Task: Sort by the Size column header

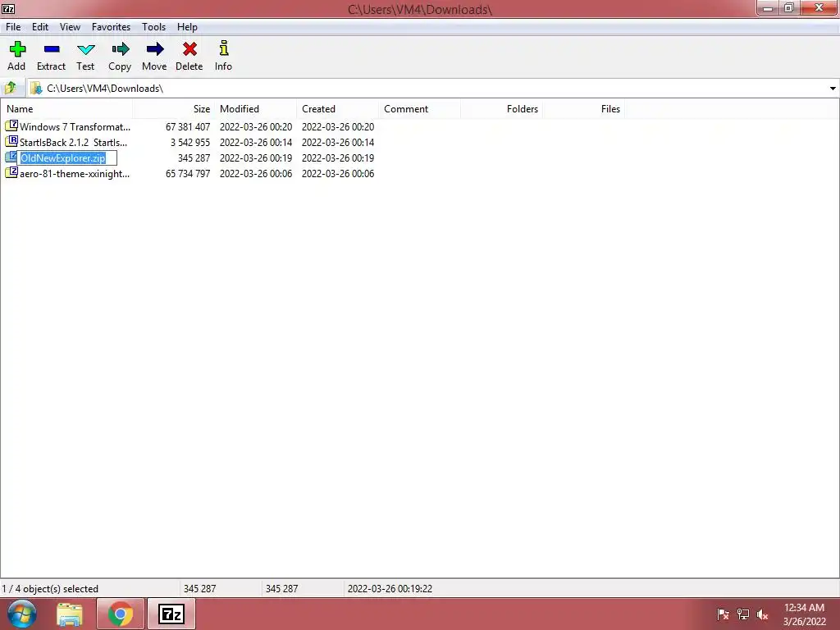Action: (174, 109)
